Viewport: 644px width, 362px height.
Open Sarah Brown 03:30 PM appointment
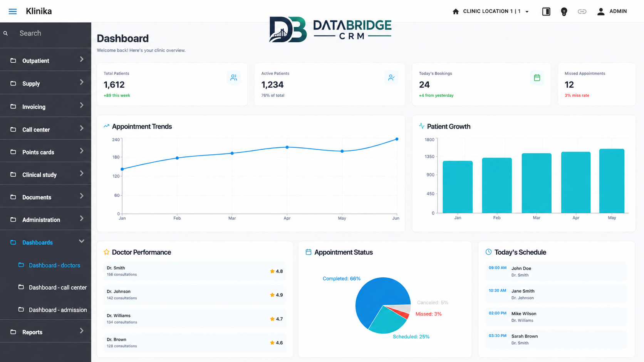pyautogui.click(x=556, y=339)
